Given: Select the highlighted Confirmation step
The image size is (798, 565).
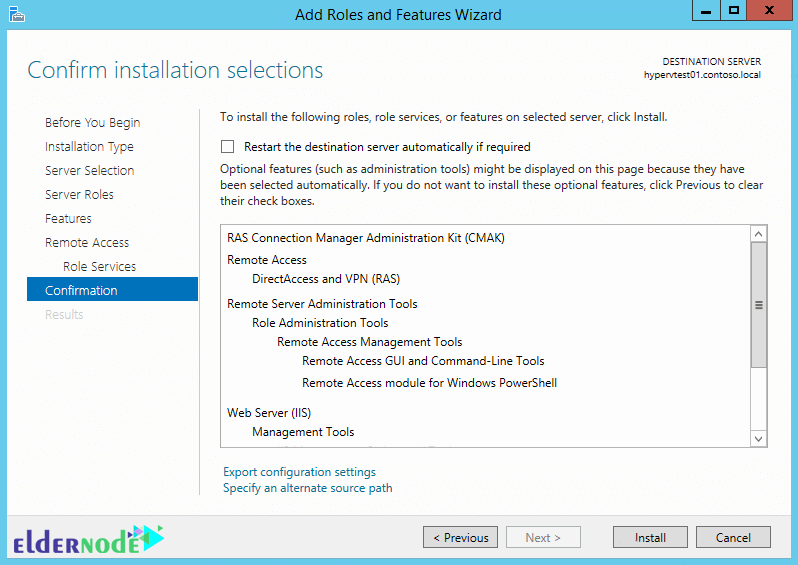Looking at the screenshot, I should pos(112,289).
